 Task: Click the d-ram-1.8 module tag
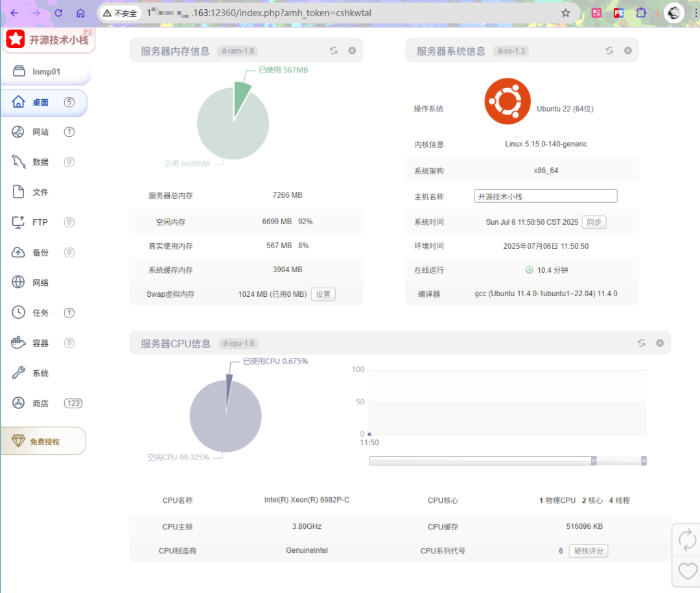(x=238, y=51)
